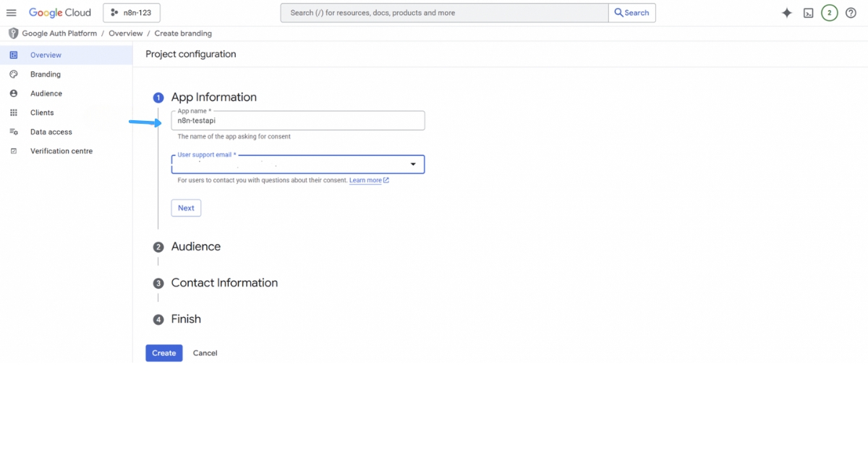Click the notifications badge showing 2
The image size is (868, 456).
pos(830,12)
